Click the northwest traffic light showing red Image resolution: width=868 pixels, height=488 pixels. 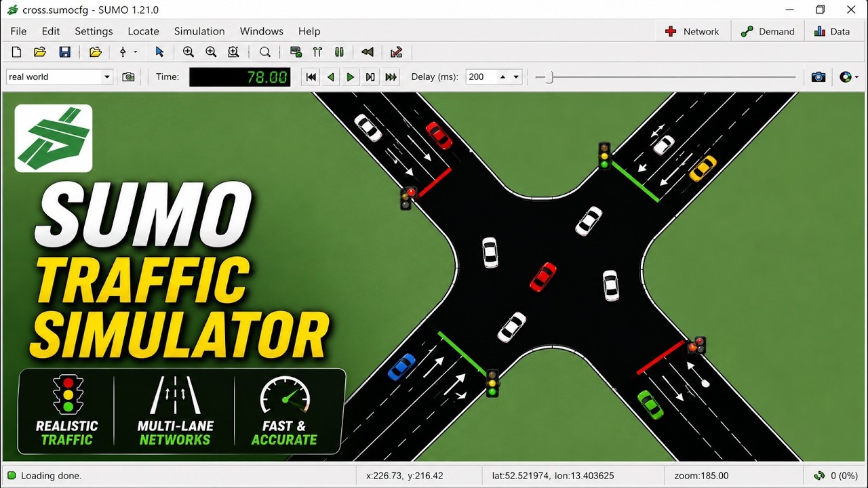point(408,199)
